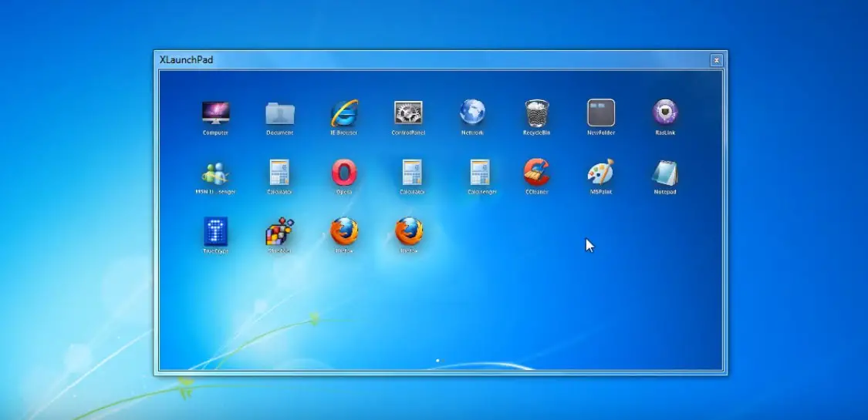Launch the TrueCrypt icon

[216, 231]
